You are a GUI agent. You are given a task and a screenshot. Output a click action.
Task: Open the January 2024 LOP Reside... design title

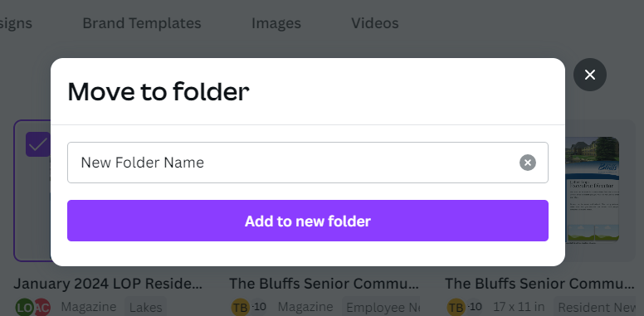click(108, 283)
